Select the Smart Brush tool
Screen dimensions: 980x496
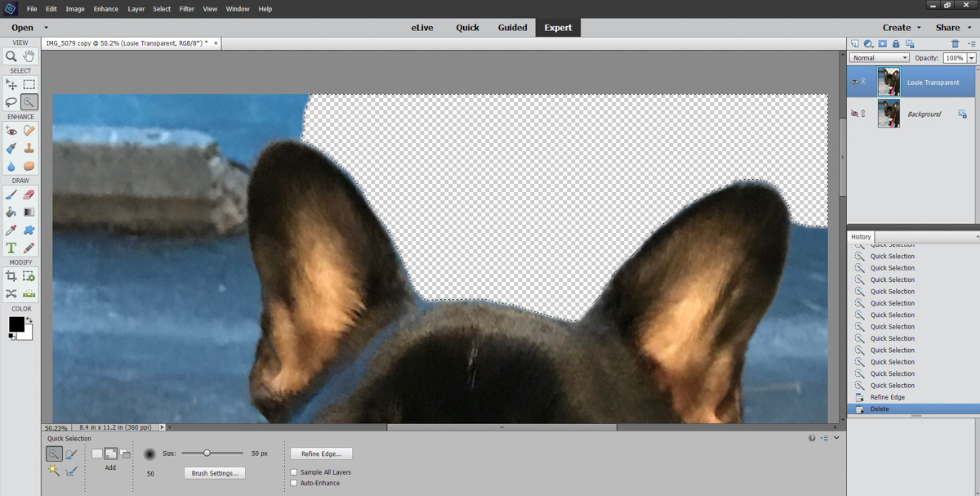[x=11, y=149]
